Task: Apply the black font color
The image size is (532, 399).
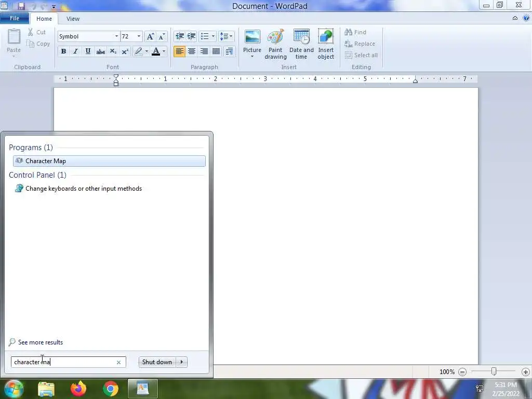Action: coord(156,51)
